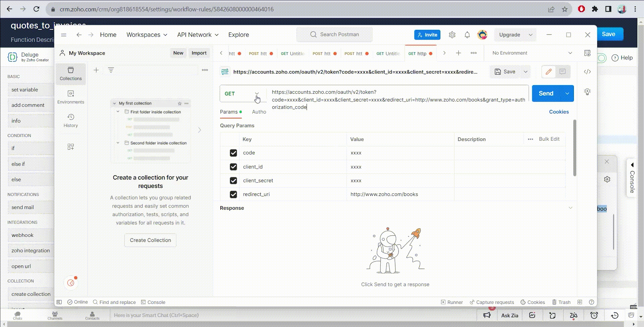Expand the No Environment dropdown
644x327 pixels.
532,53
